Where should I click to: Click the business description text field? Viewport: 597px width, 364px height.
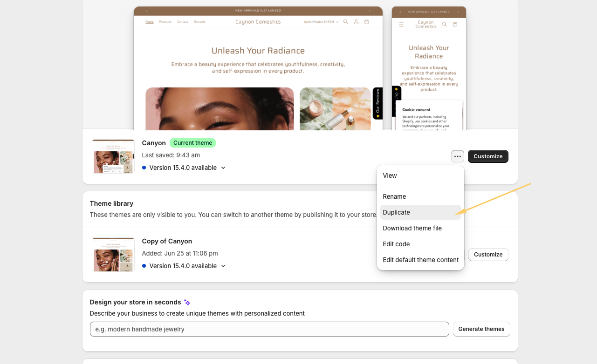point(269,329)
